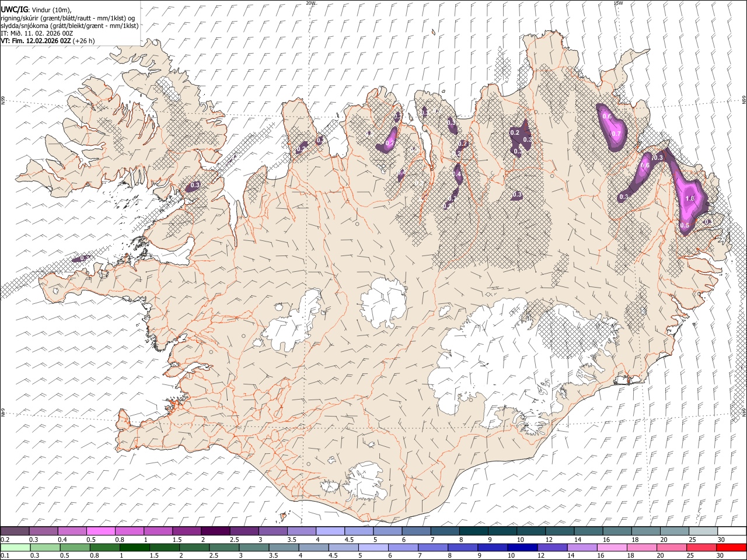Click the 'IT: Mið. 11. 02. 2026 00Z' initial time line
This screenshot has height=560, width=747.
click(37, 33)
